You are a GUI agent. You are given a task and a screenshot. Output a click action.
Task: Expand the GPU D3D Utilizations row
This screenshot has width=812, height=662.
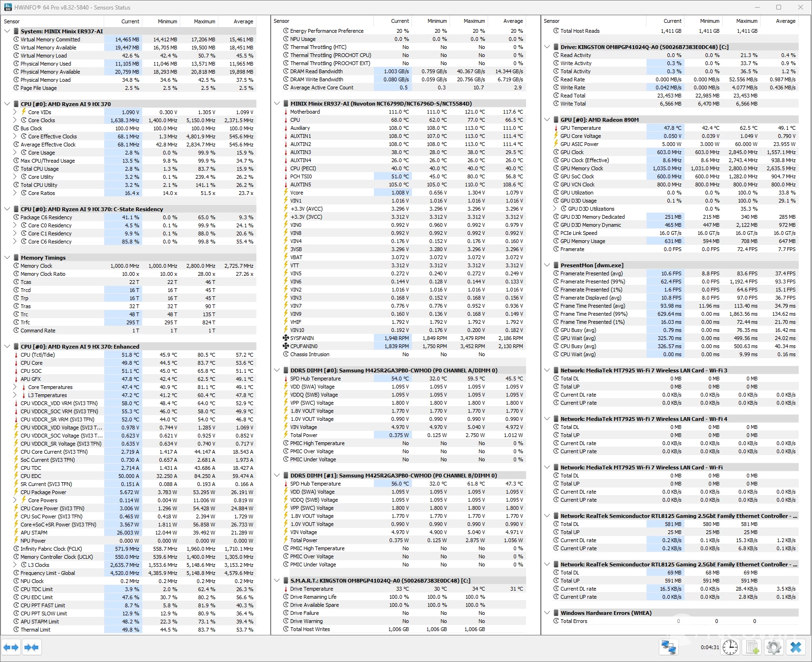click(555, 209)
